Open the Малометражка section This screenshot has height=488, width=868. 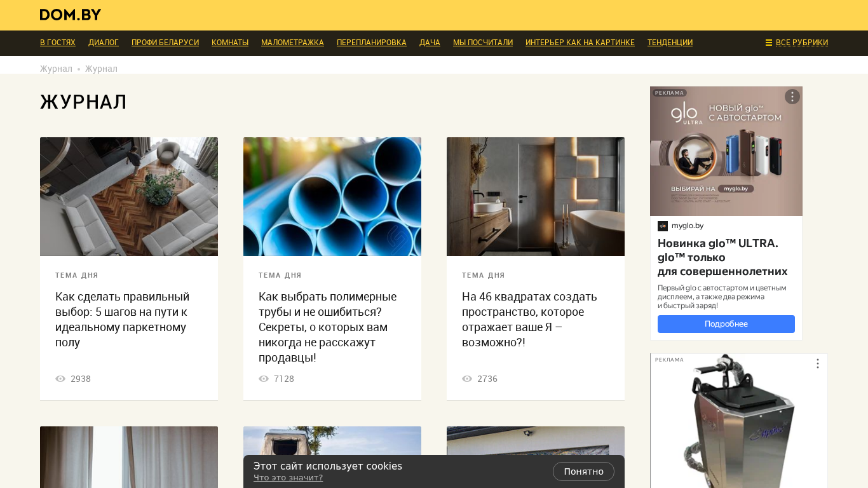pyautogui.click(x=292, y=43)
